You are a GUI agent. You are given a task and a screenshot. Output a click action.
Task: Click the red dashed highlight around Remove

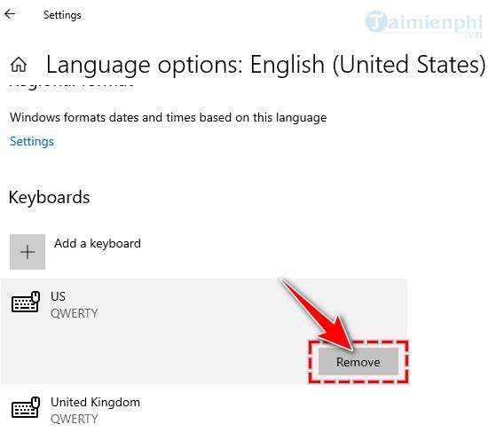(x=358, y=362)
